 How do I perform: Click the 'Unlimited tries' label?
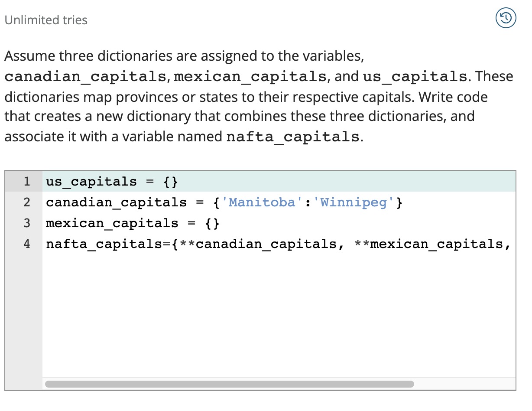[45, 20]
